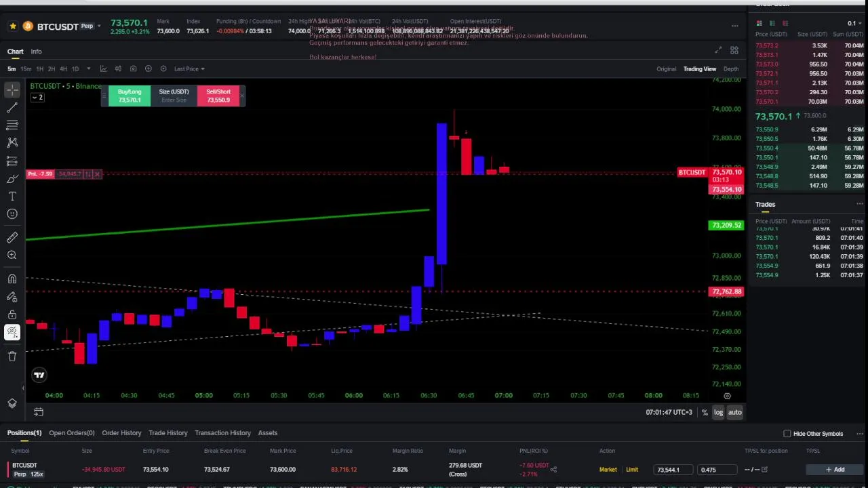Activate the zoom in tool
Screen dimensions: 868x488
12,255
